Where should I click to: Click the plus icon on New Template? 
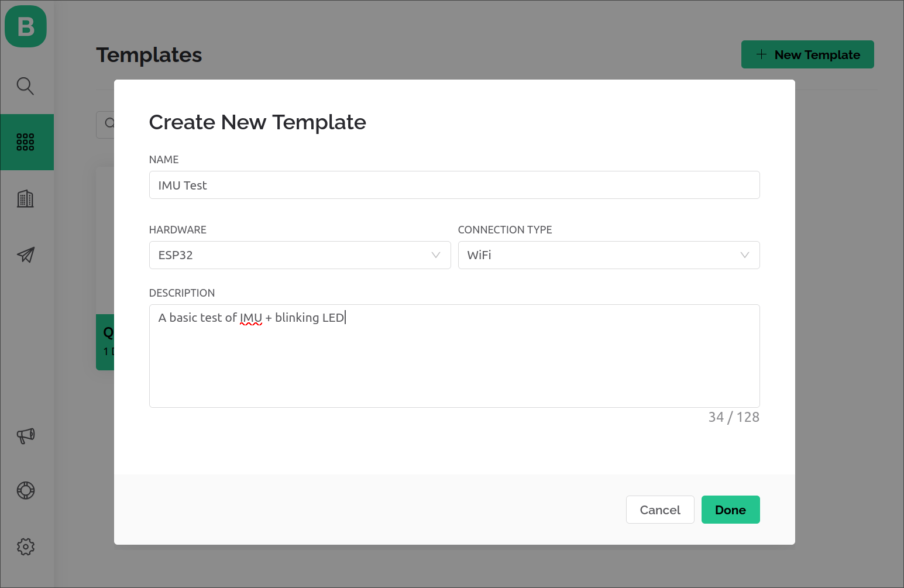[761, 54]
